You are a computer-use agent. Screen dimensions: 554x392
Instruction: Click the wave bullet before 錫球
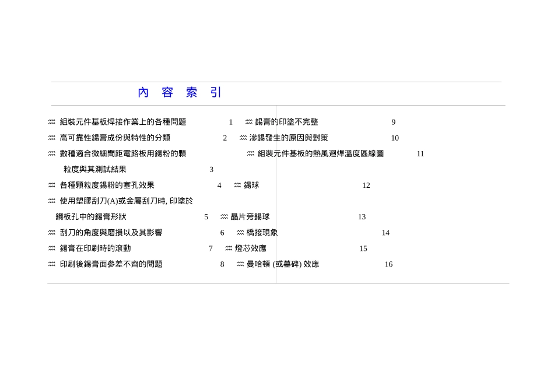coord(237,185)
